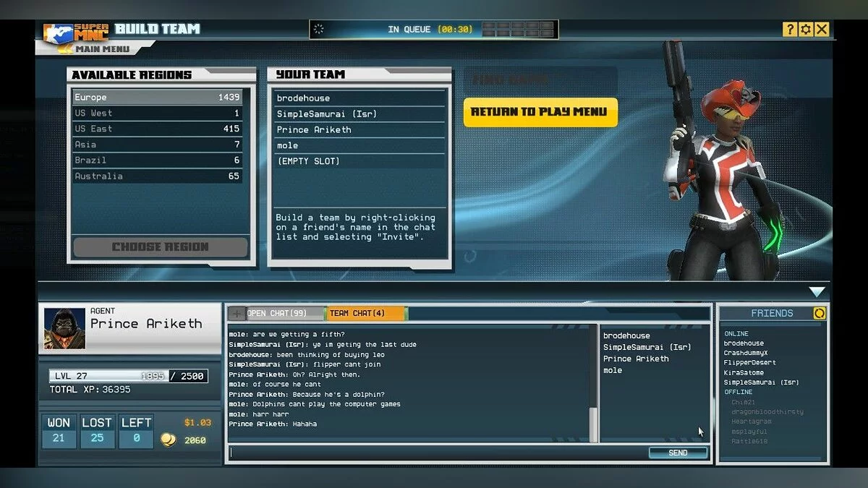Select the US West region
Image resolution: width=868 pixels, height=488 pixels.
(x=158, y=114)
